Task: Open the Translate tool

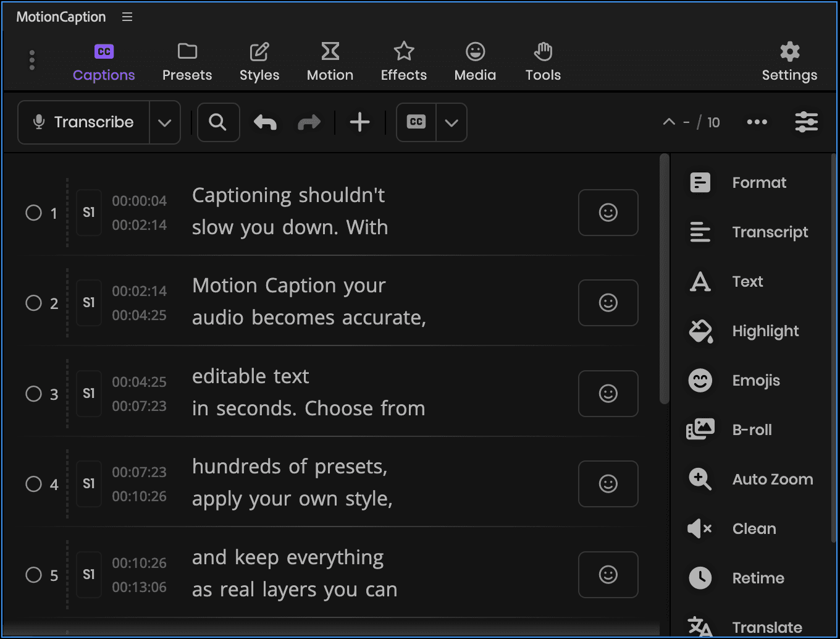Action: click(x=745, y=627)
